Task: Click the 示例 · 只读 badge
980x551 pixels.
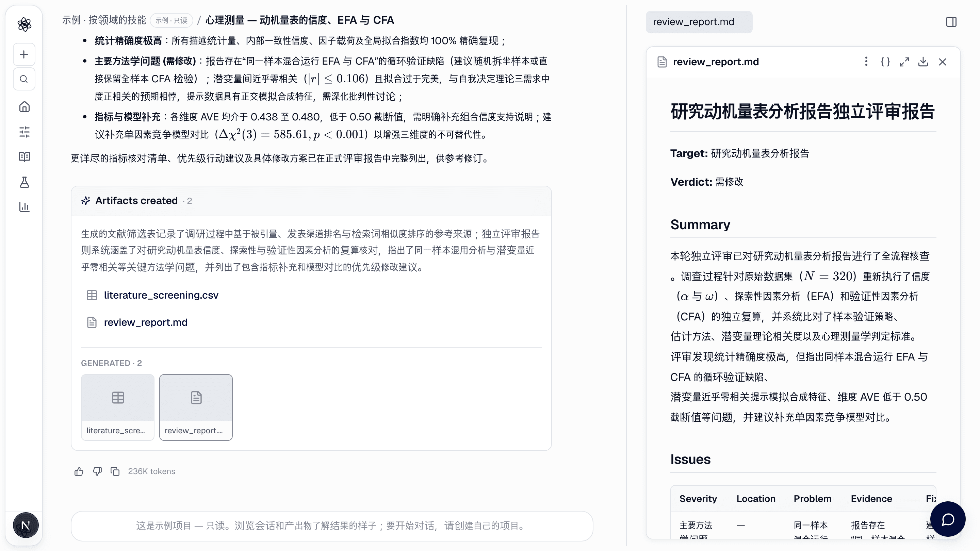Action: point(171,20)
